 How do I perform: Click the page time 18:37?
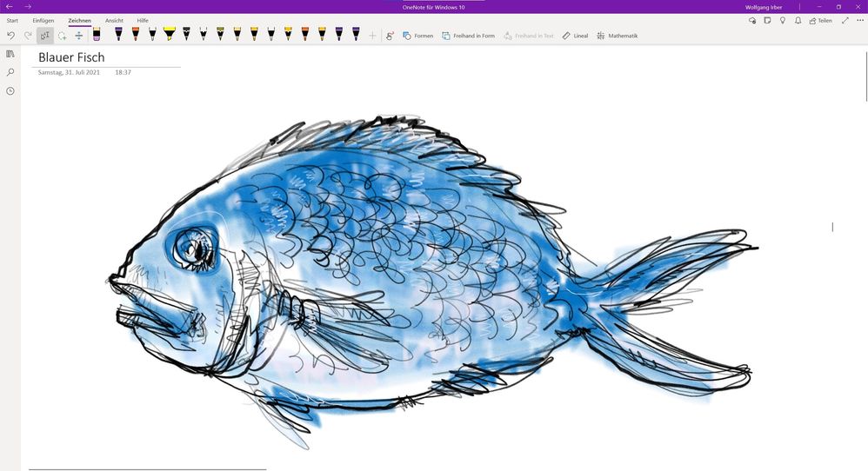pos(123,72)
